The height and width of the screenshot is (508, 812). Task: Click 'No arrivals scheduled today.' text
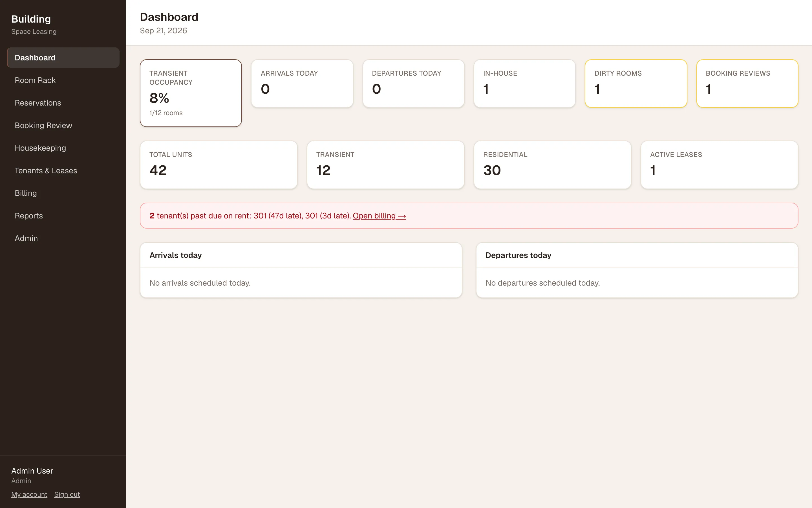click(200, 283)
